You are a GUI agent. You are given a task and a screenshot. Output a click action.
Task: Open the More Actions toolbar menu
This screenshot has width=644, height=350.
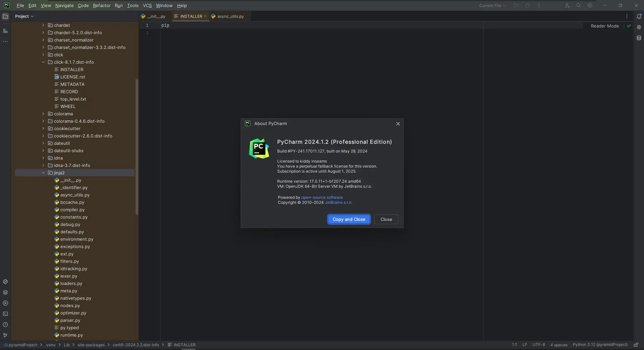[539, 5]
